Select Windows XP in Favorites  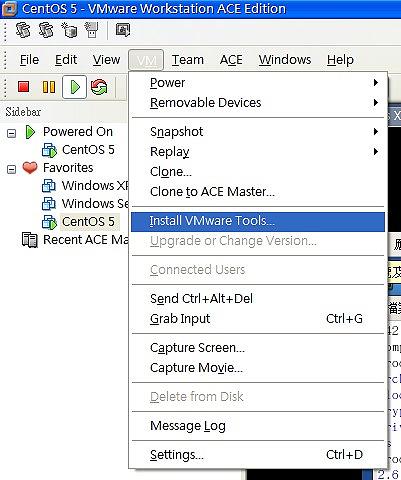click(95, 185)
